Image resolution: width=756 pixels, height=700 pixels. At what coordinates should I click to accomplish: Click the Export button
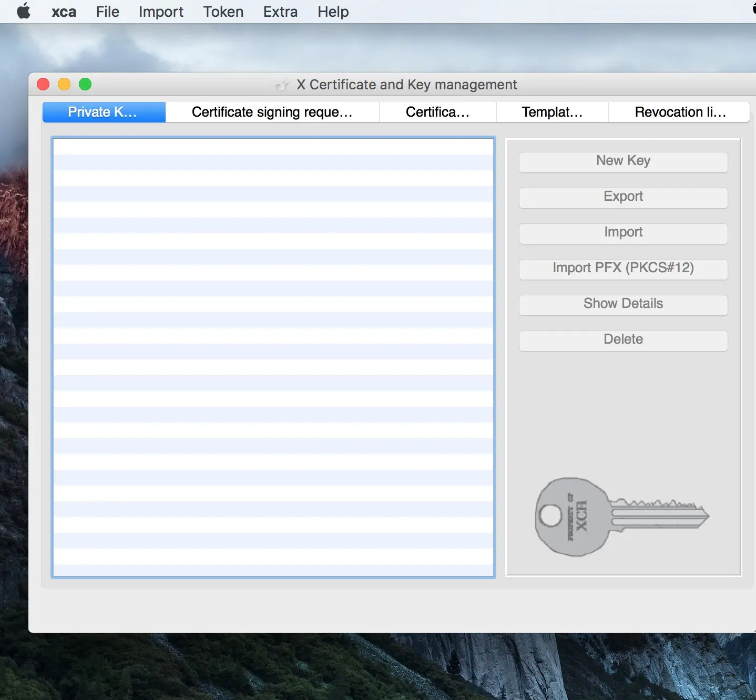point(624,197)
